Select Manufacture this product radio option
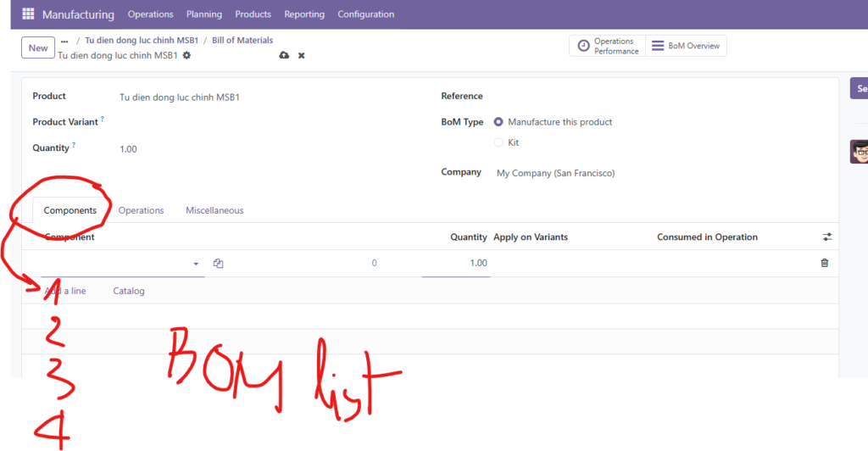 click(x=498, y=122)
